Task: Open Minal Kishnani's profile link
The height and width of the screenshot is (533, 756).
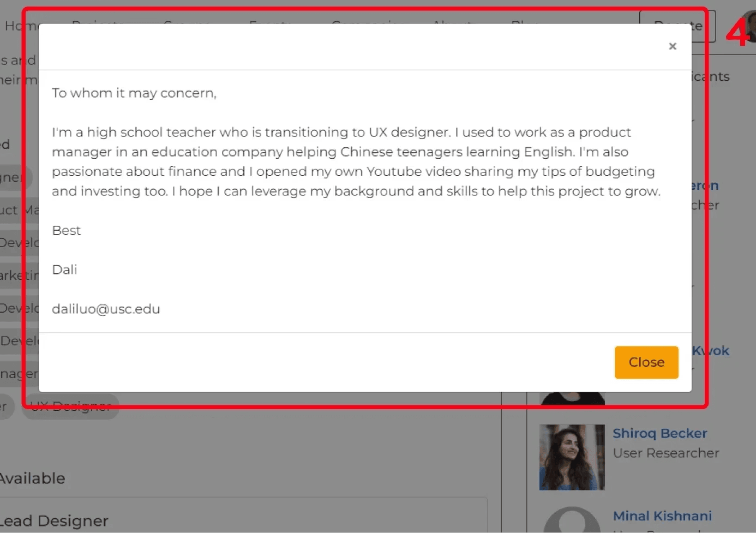Action: (x=662, y=516)
